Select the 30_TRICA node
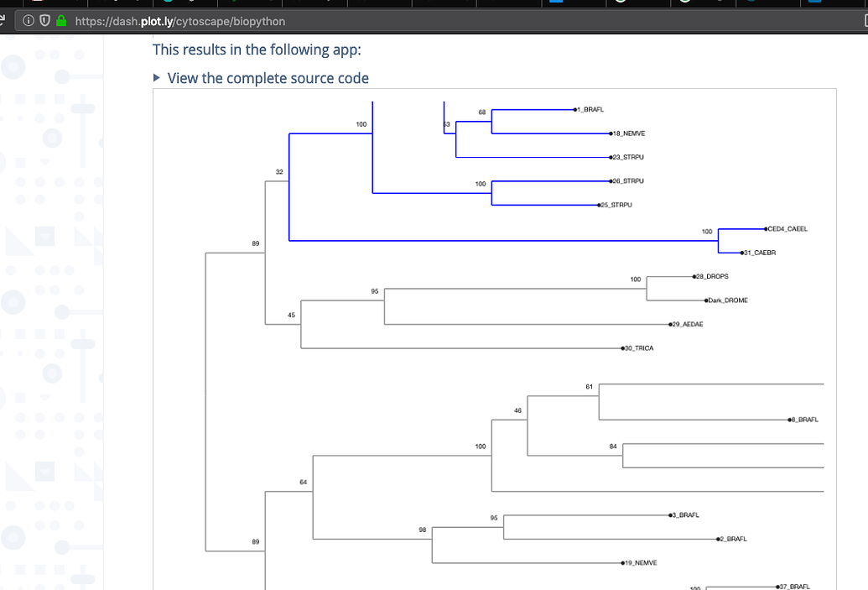 point(621,347)
